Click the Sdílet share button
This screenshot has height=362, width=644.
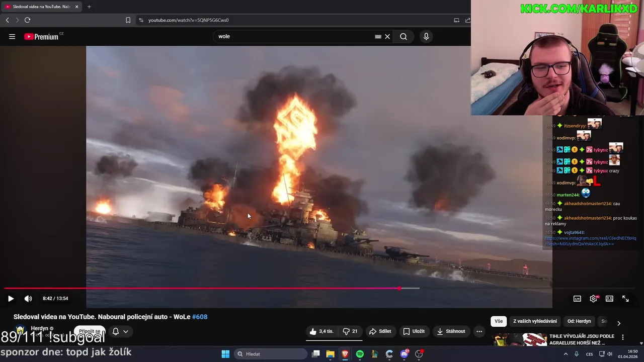[380, 331]
